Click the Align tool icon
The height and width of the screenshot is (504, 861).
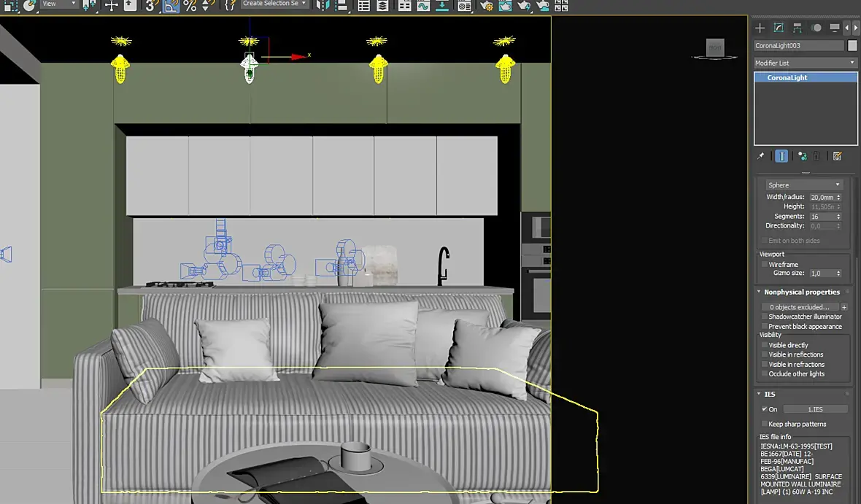click(x=341, y=6)
